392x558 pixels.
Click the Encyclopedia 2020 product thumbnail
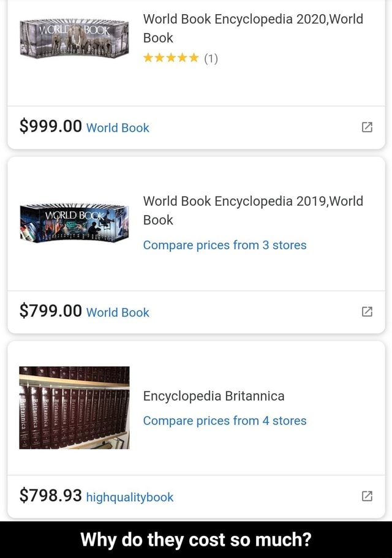[73, 38]
